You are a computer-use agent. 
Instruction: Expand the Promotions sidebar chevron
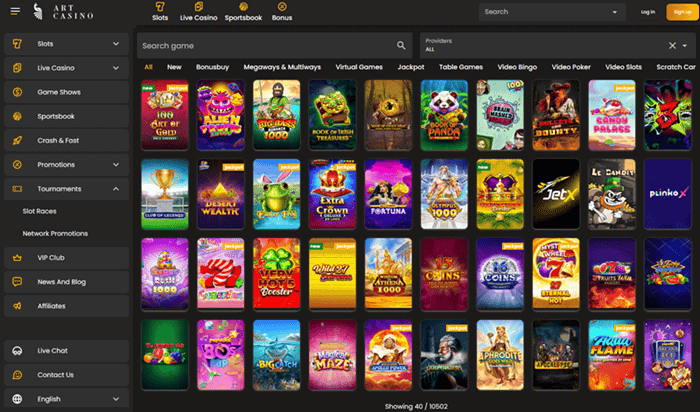(116, 165)
